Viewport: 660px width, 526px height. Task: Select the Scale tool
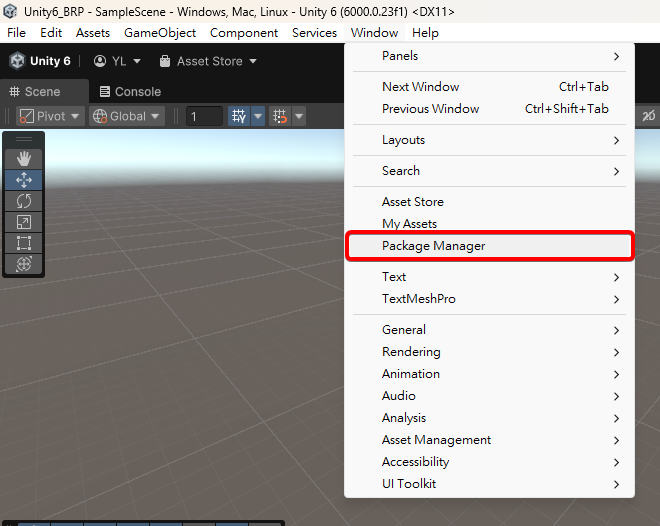(x=24, y=222)
